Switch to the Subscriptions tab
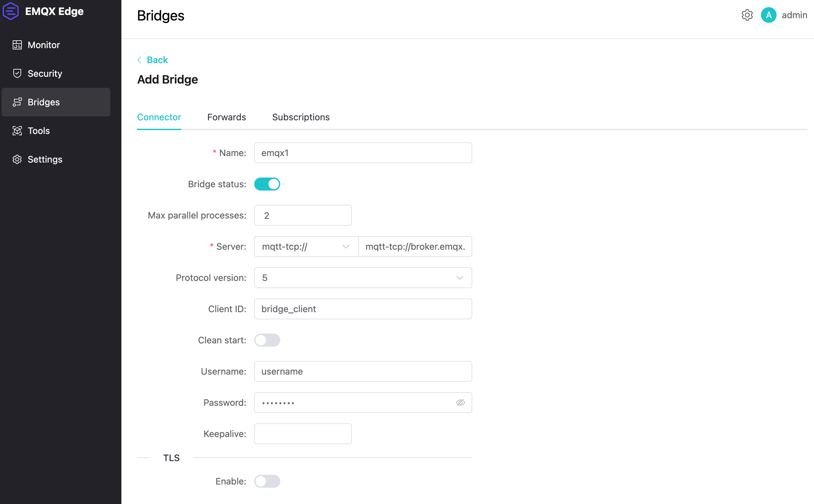 pos(301,117)
